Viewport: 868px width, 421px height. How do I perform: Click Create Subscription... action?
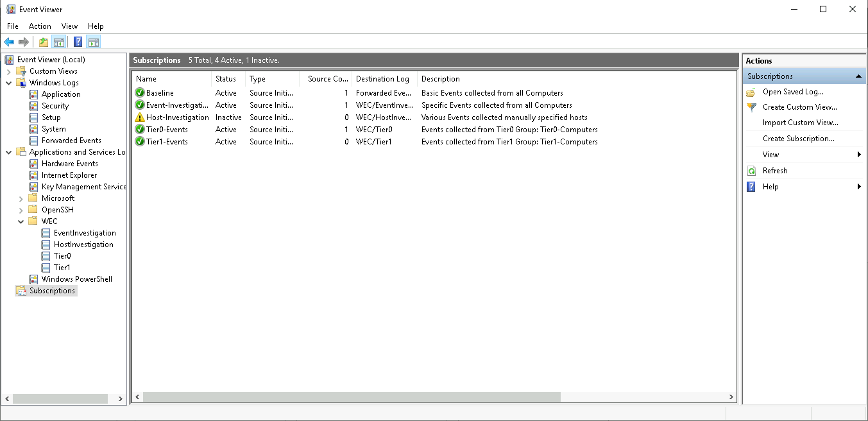(x=799, y=139)
